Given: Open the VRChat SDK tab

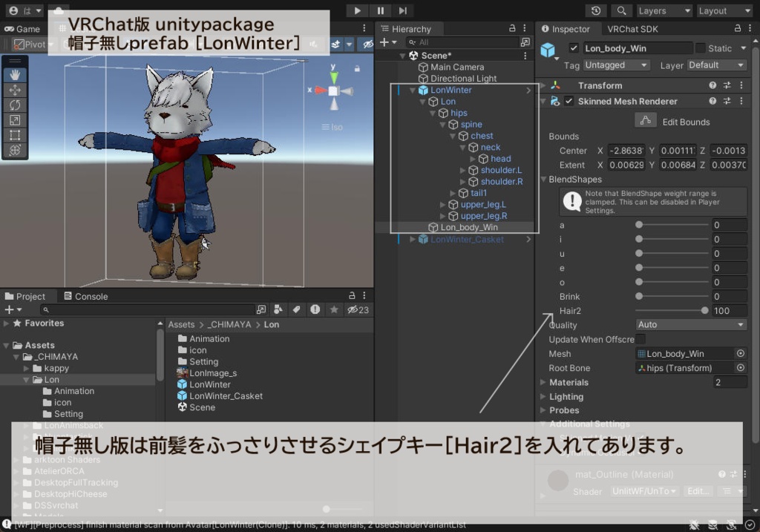Looking at the screenshot, I should coord(632,29).
